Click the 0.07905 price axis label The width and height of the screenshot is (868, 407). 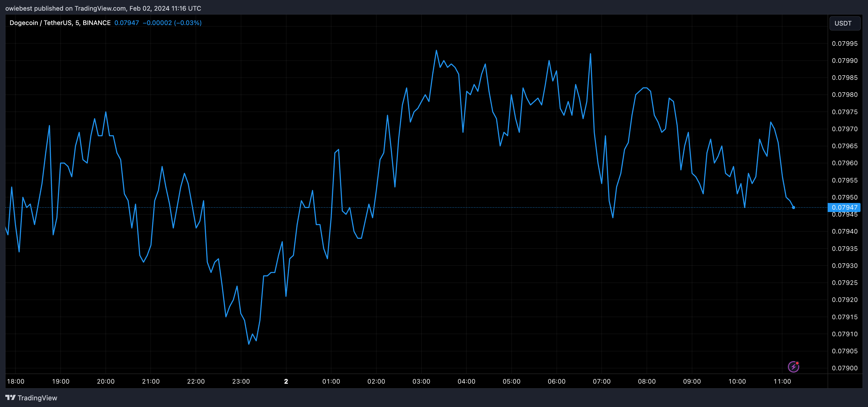(845, 351)
